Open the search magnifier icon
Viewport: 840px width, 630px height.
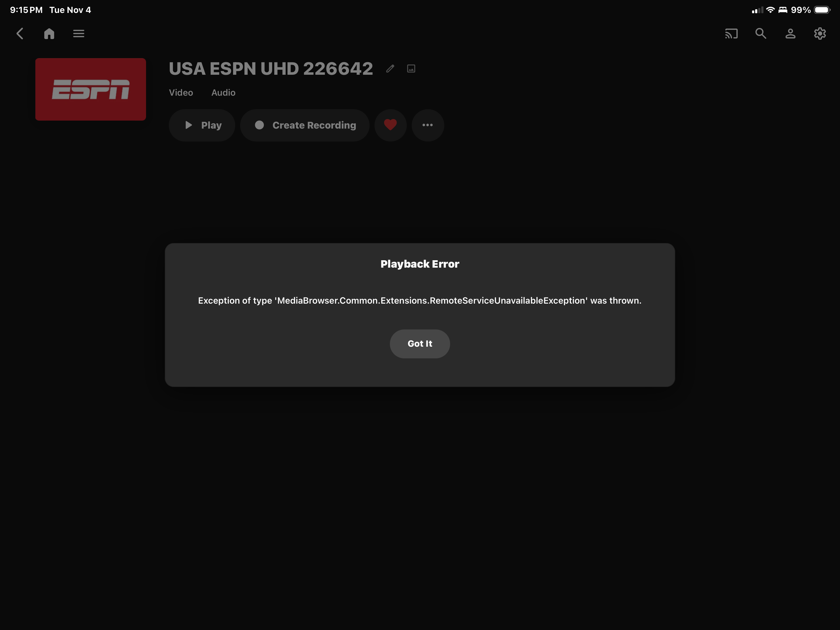pyautogui.click(x=761, y=34)
